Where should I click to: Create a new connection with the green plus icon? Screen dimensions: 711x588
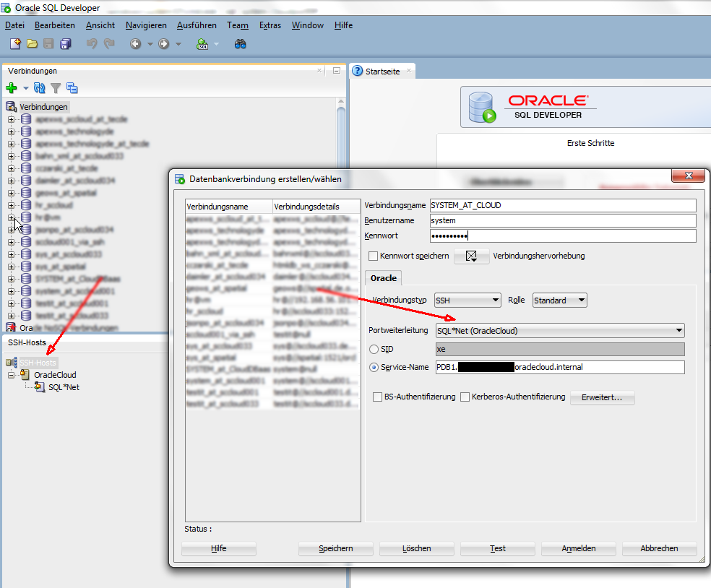[x=12, y=87]
